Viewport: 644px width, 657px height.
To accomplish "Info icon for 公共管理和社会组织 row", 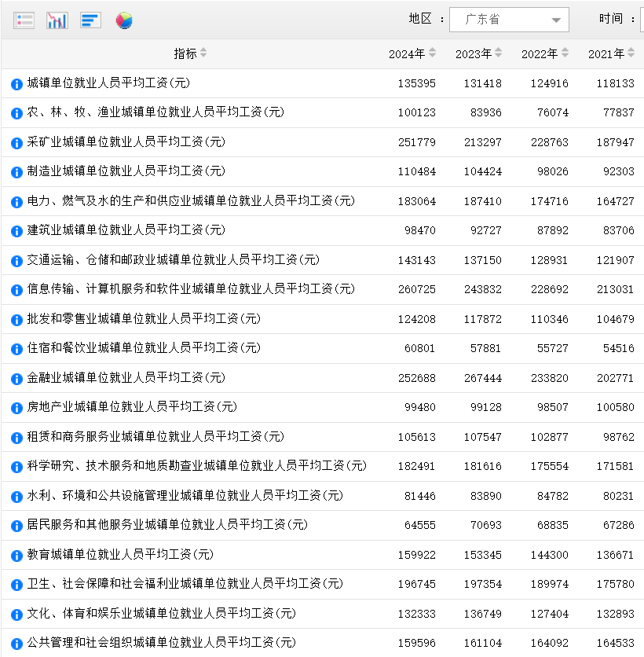I will 16,644.
